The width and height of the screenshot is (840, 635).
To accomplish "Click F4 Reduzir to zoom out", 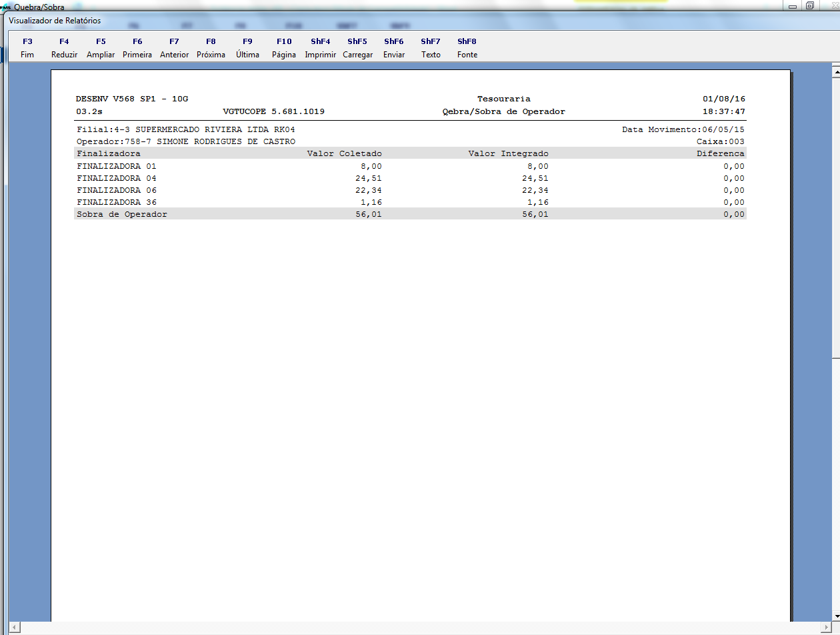I will tap(64, 48).
